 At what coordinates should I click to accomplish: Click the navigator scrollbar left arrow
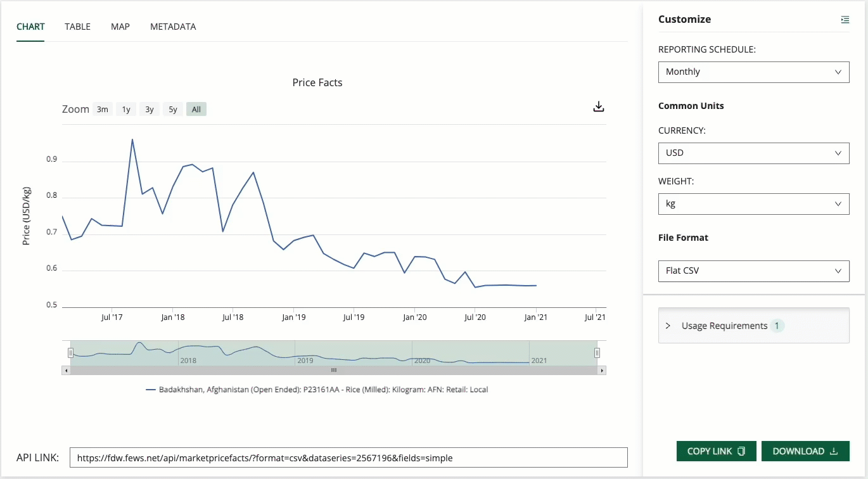(66, 370)
